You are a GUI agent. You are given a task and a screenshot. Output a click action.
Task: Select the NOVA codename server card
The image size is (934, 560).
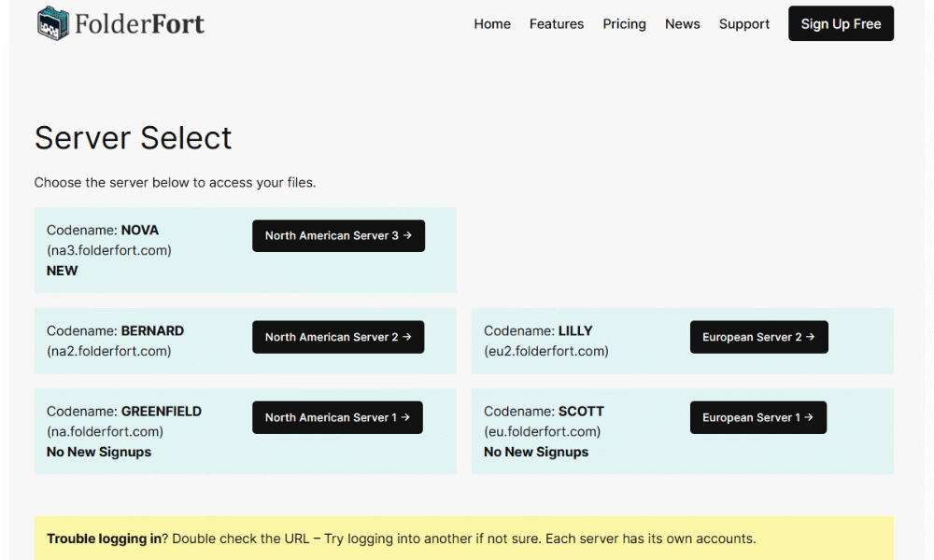pyautogui.click(x=246, y=250)
